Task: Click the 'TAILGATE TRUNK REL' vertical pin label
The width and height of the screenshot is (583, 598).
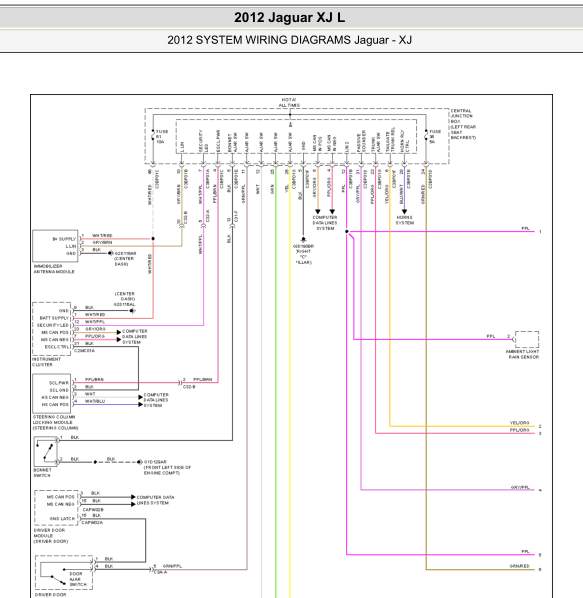Action: click(x=390, y=140)
